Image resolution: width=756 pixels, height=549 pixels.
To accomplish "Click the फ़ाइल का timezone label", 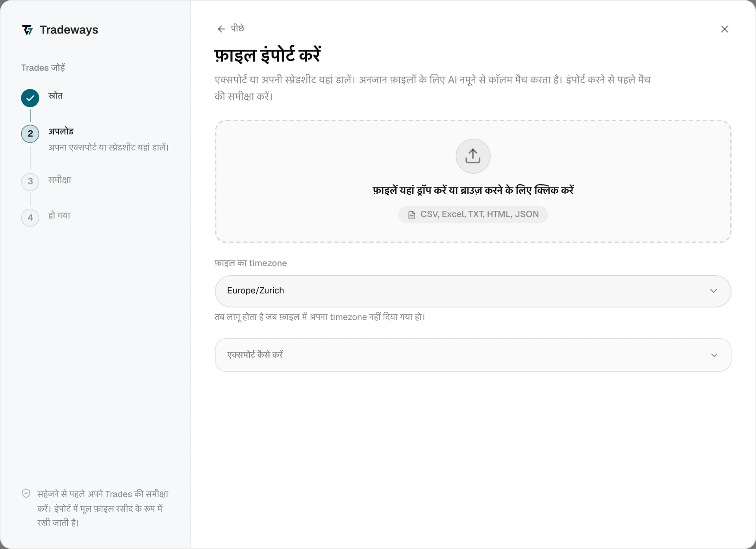I will tap(251, 263).
